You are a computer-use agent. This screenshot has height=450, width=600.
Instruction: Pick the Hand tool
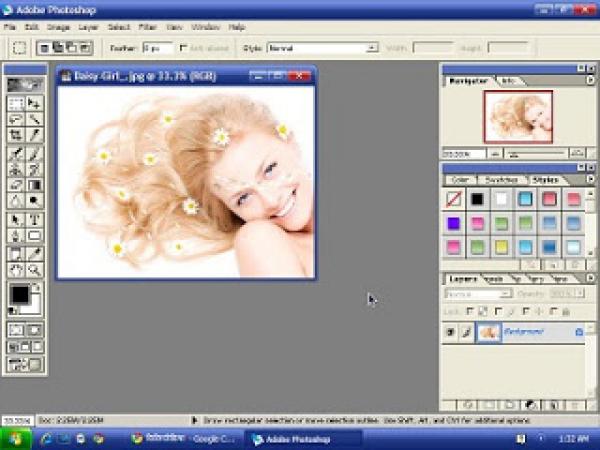pyautogui.click(x=16, y=270)
